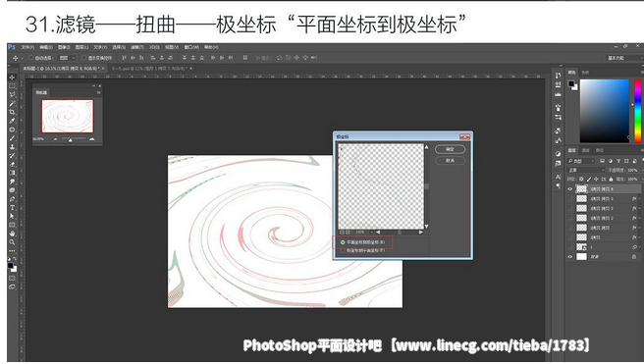644x364 pixels.
Task: Select Rectangular to Polar radio option
Action: pyautogui.click(x=343, y=242)
